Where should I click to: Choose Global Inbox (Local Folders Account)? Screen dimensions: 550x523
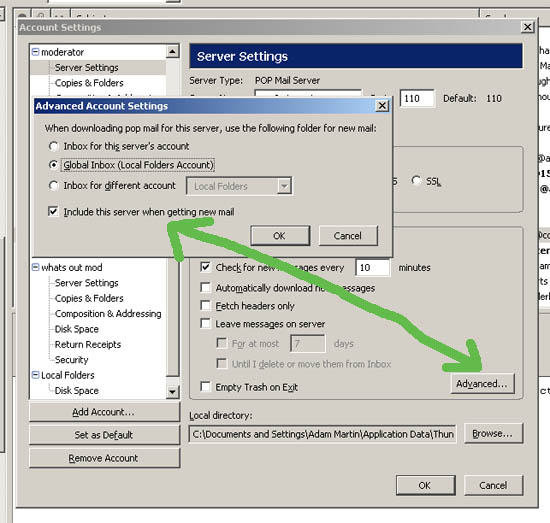54,165
